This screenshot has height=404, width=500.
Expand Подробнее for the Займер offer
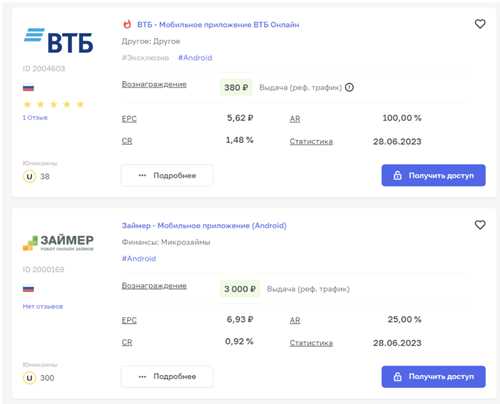(167, 376)
